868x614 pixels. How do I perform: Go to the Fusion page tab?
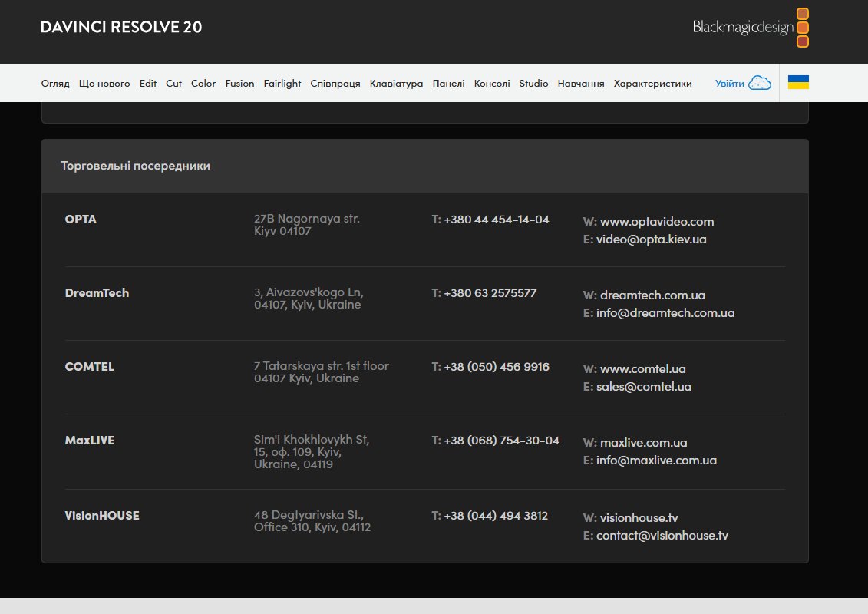pos(239,83)
